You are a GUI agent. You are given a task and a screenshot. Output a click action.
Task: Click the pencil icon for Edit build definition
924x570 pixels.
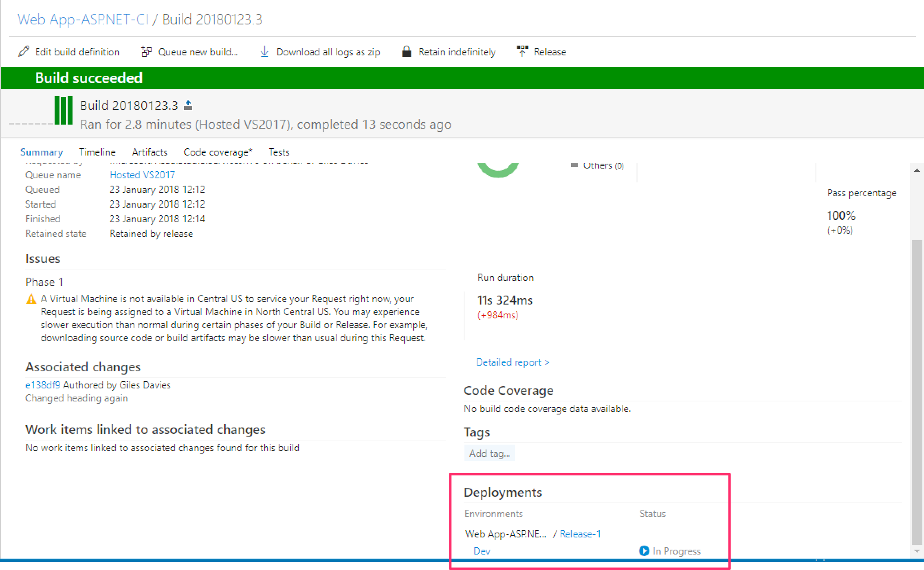(x=24, y=52)
